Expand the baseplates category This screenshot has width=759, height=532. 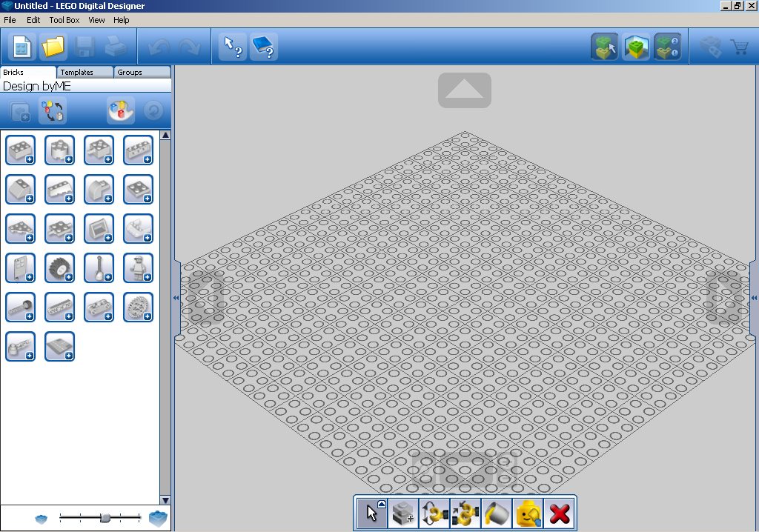(x=59, y=346)
